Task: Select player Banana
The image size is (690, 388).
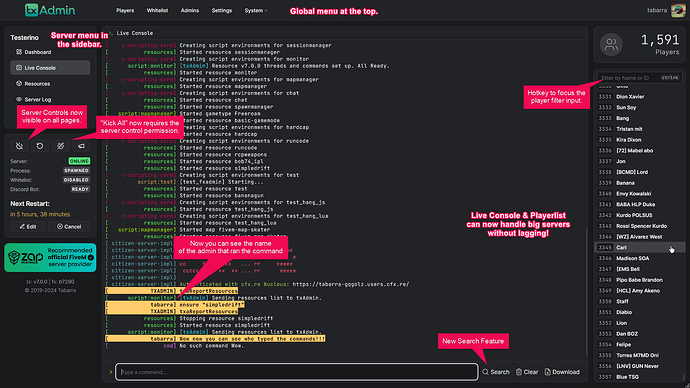Action: 639,183
